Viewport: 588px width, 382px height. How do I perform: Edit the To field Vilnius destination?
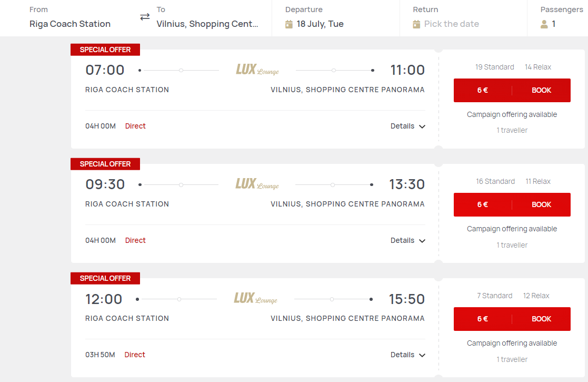207,24
